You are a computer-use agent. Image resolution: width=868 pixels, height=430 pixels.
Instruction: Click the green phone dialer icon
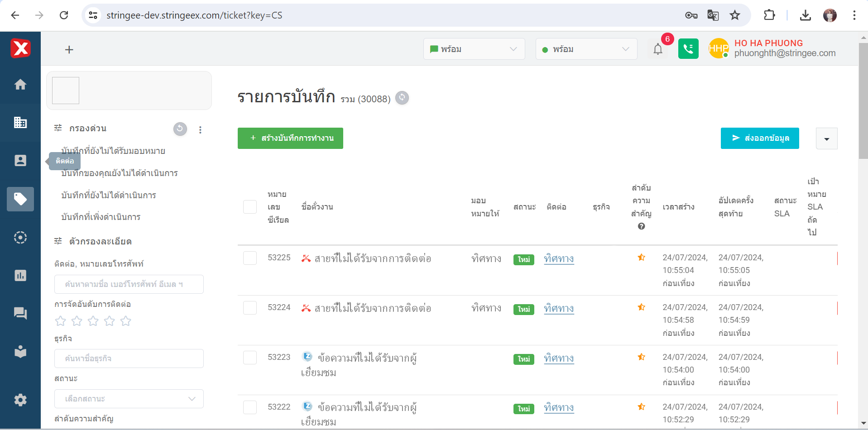[688, 49]
